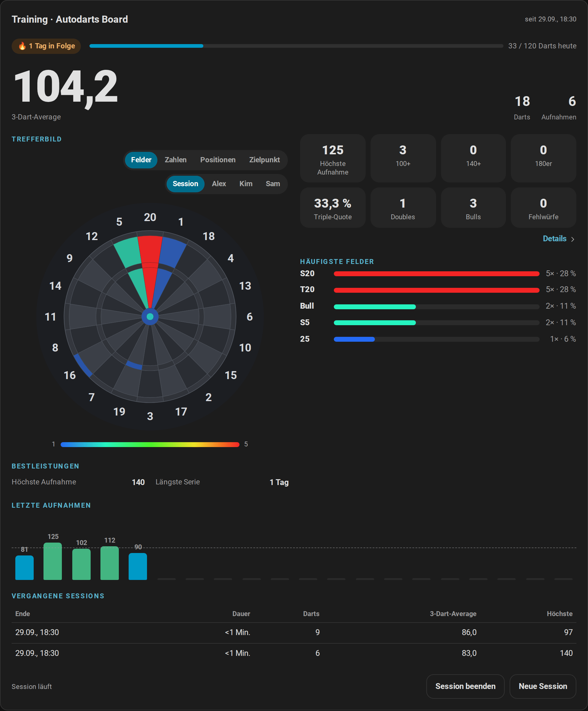The height and width of the screenshot is (711, 588).
Task: Click the Training · Autodarts Board title
Action: tap(70, 19)
